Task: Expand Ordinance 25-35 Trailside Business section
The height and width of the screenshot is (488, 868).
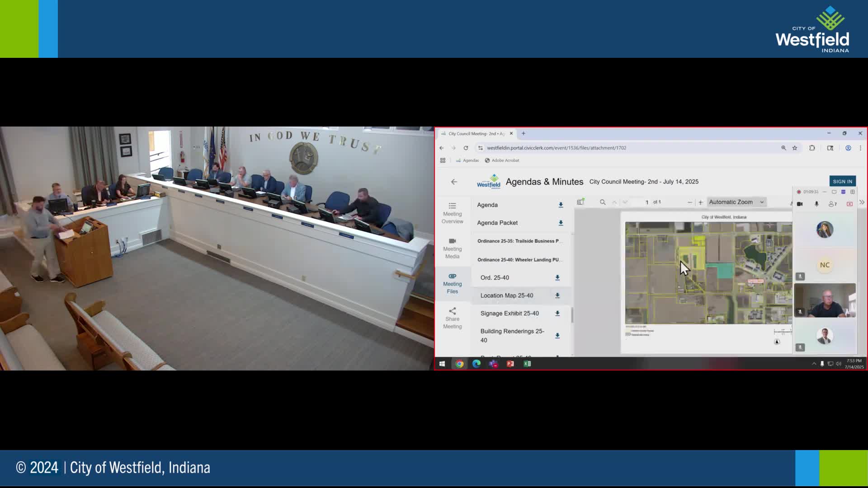Action: pyautogui.click(x=519, y=241)
